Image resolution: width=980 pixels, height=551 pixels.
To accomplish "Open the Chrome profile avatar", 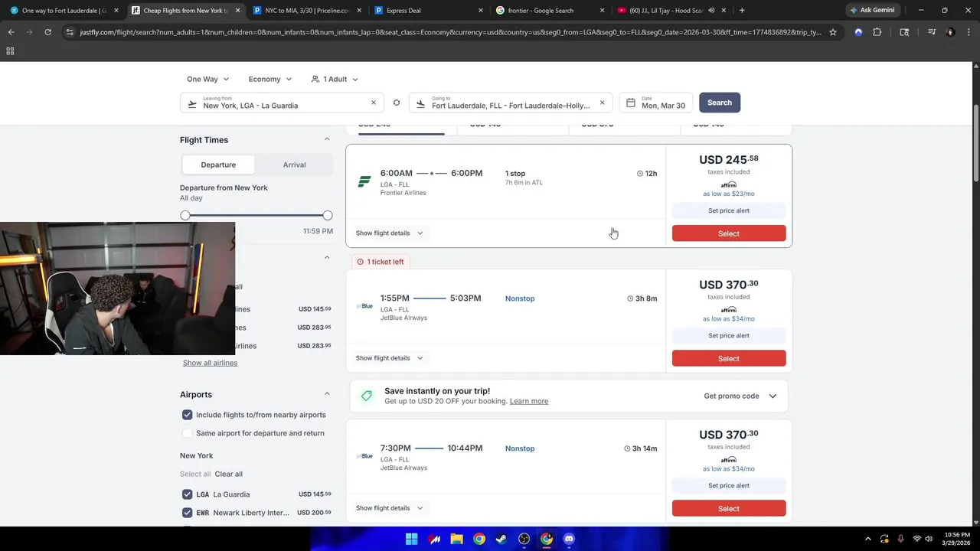I will tap(950, 32).
